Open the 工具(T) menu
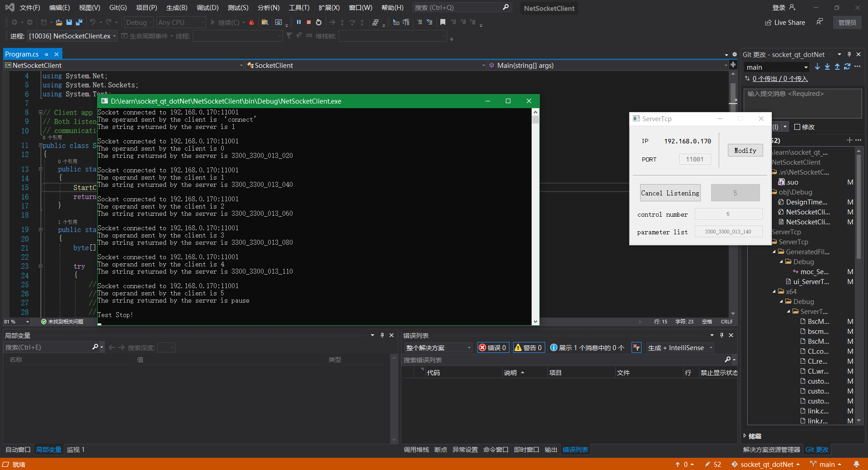Image resolution: width=868 pixels, height=470 pixels. 299,8
